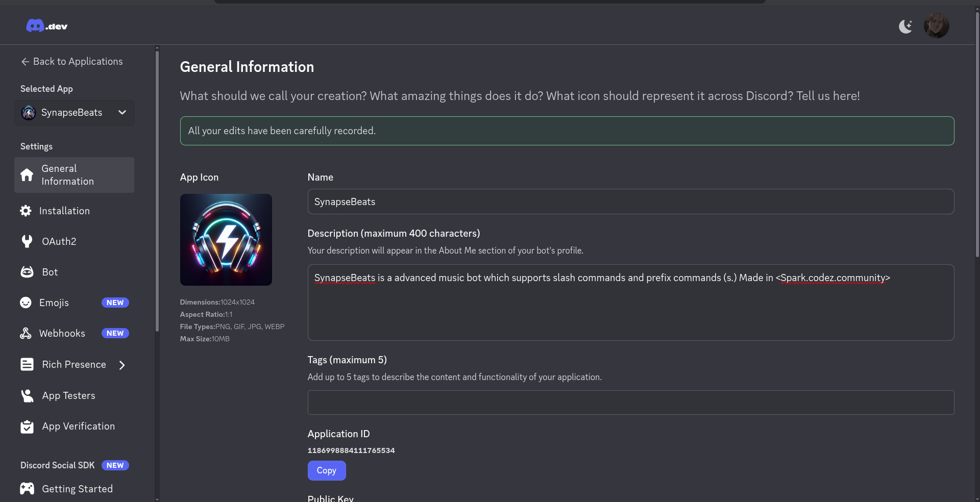
Task: Toggle dark mode moon icon
Action: (x=905, y=26)
